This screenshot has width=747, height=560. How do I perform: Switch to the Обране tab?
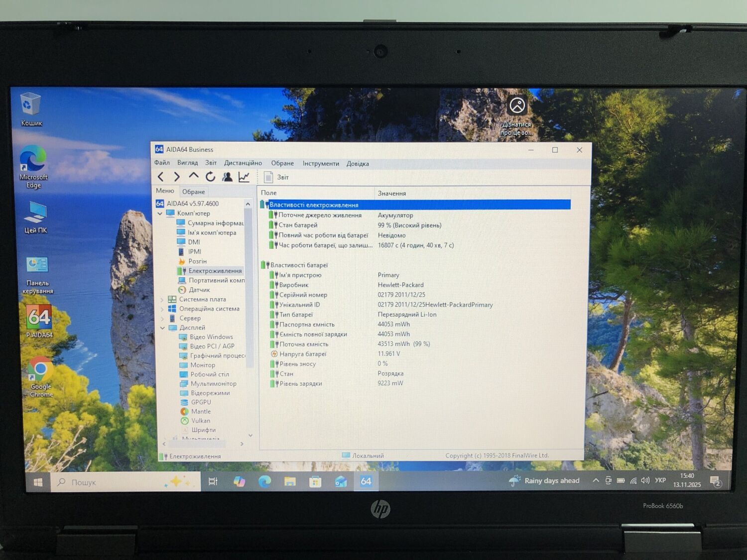tap(193, 192)
